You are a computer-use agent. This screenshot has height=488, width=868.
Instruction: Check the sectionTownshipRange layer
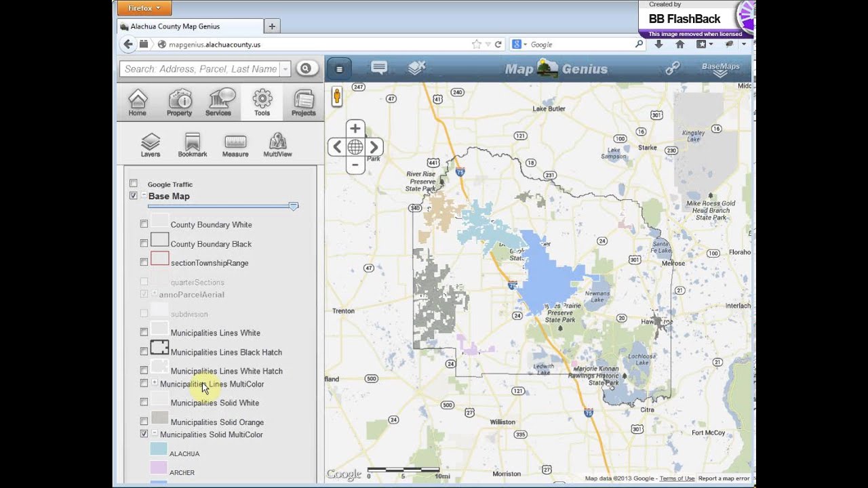(x=144, y=262)
